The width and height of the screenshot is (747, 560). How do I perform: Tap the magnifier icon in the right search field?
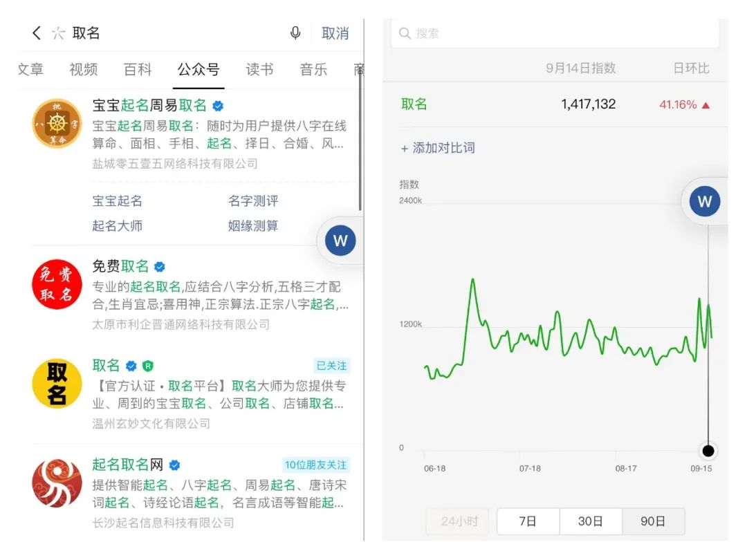pos(404,32)
